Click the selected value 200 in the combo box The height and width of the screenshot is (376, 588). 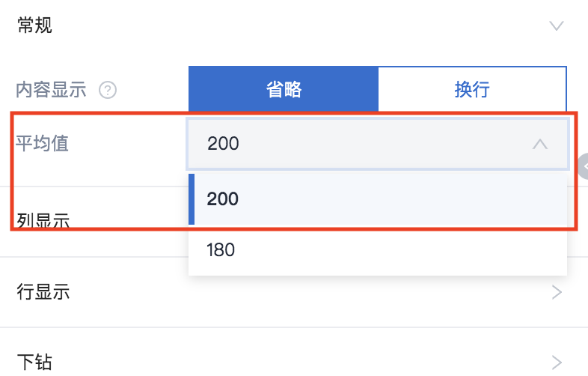click(223, 144)
